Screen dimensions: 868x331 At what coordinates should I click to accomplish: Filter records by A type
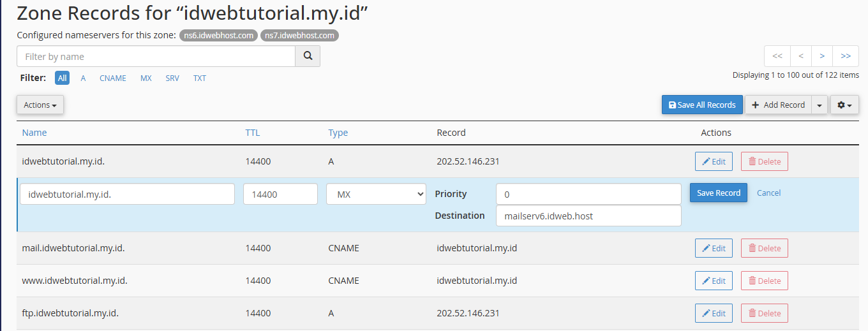pyautogui.click(x=83, y=78)
